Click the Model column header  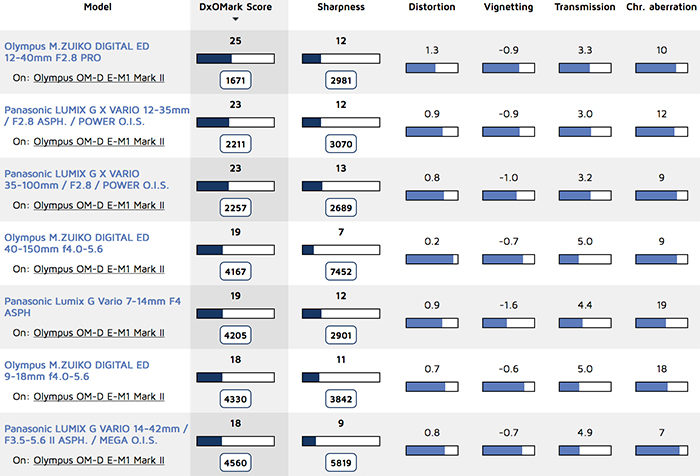[x=97, y=7]
